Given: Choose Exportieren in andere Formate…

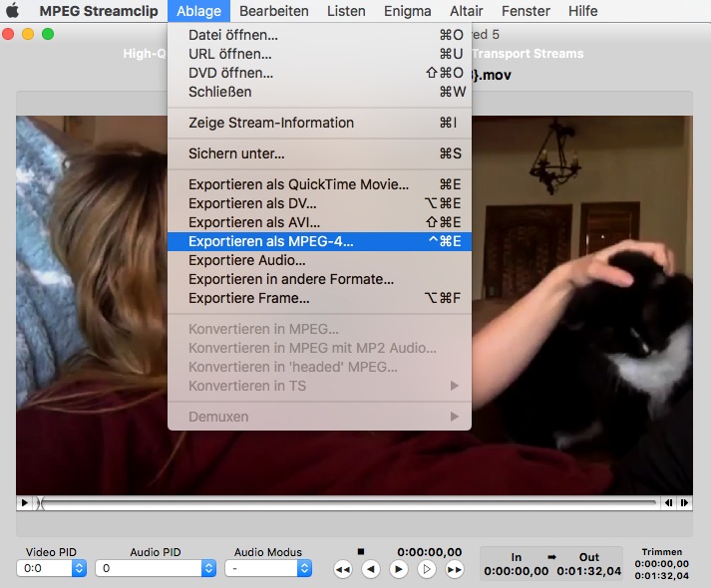Looking at the screenshot, I should point(319,279).
